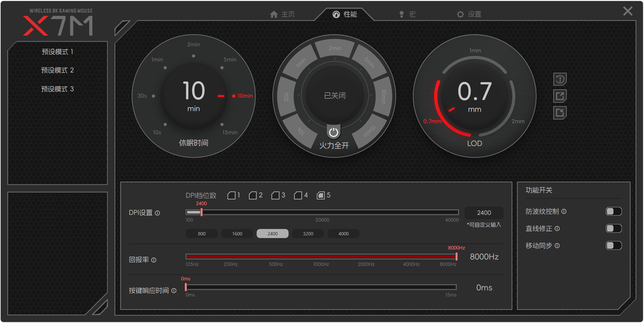
Task: Select the 1min segment on 火力全开 dial
Action: coord(300,63)
